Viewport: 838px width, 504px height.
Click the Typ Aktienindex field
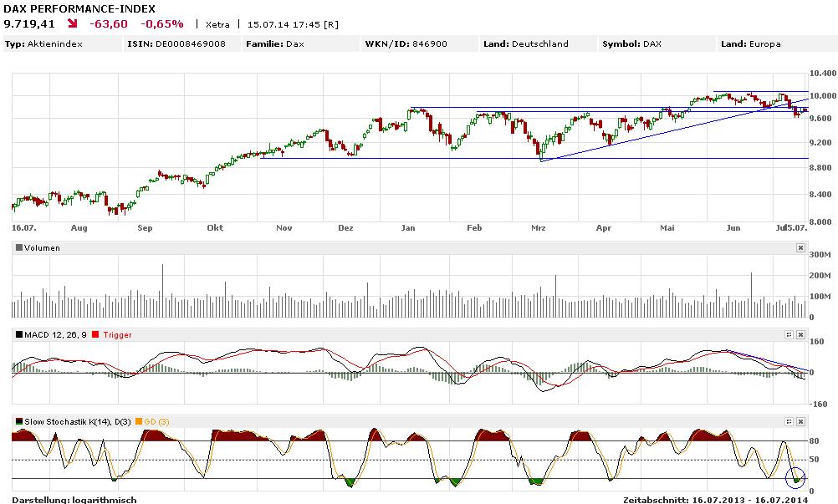43,43
